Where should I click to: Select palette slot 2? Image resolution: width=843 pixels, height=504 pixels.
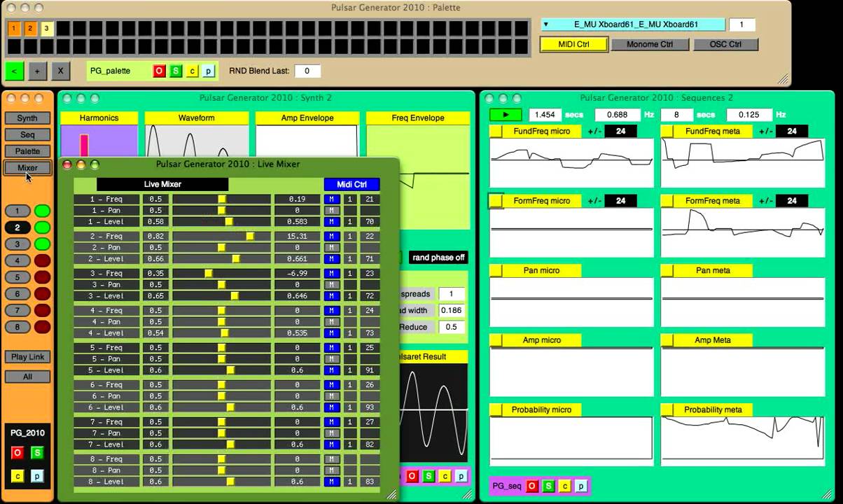pyautogui.click(x=31, y=29)
